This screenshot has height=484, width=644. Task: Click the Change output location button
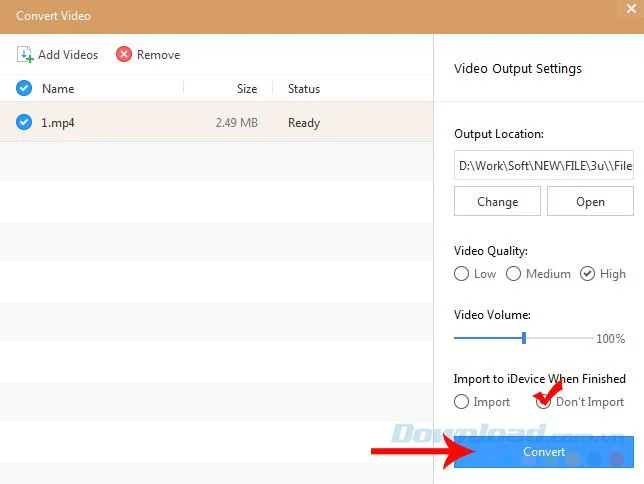click(497, 201)
